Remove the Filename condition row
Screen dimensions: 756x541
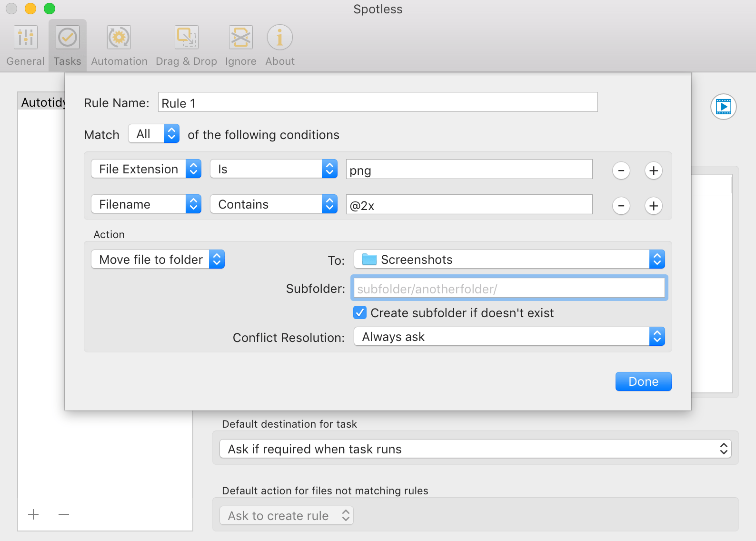pyautogui.click(x=621, y=206)
